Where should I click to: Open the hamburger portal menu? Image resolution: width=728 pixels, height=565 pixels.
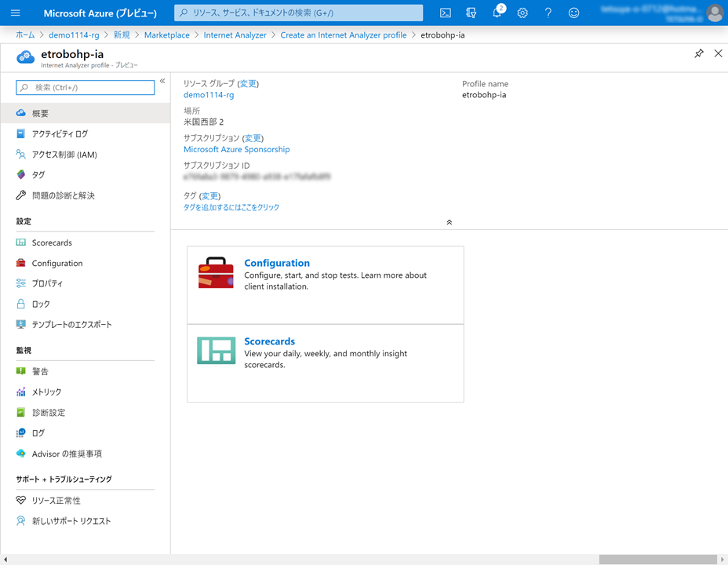[15, 13]
